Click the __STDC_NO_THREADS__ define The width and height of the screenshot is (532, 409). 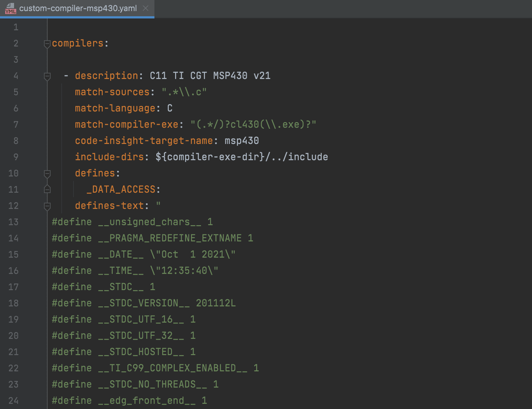(x=135, y=384)
